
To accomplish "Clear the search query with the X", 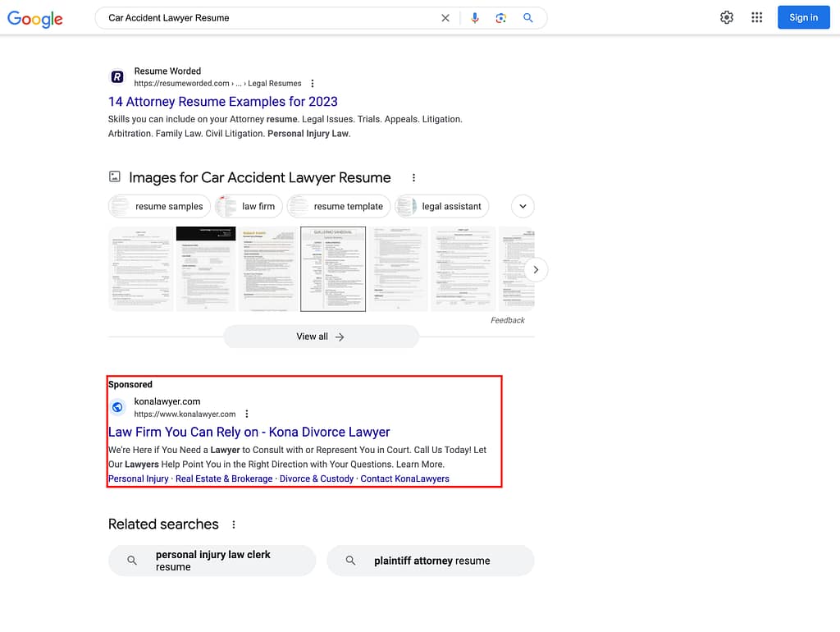I will [x=445, y=18].
